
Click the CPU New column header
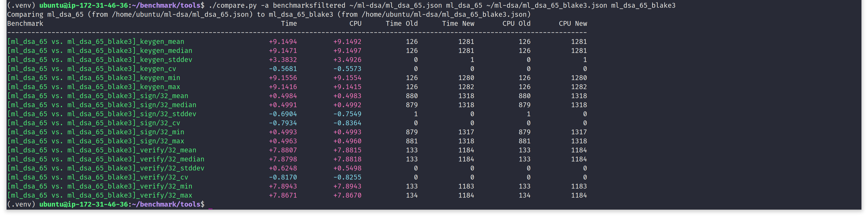(x=572, y=24)
